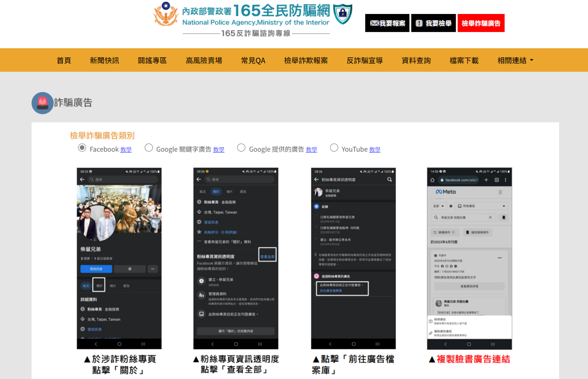588x379 pixels.
Task: Click the second tutorial screenshot with 查看全部
Action: click(236, 258)
